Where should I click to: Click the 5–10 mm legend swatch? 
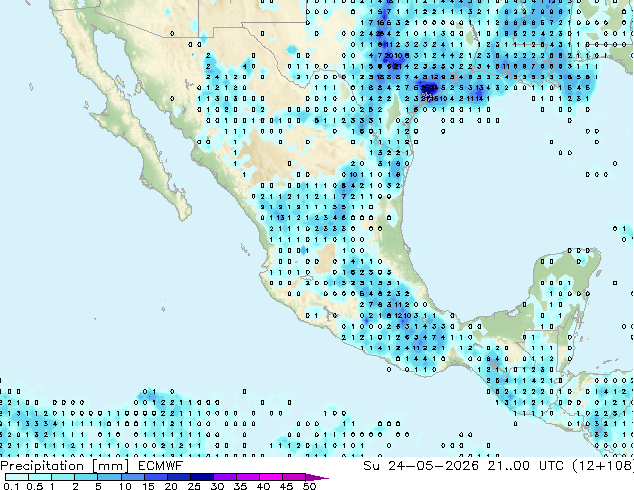(109, 477)
